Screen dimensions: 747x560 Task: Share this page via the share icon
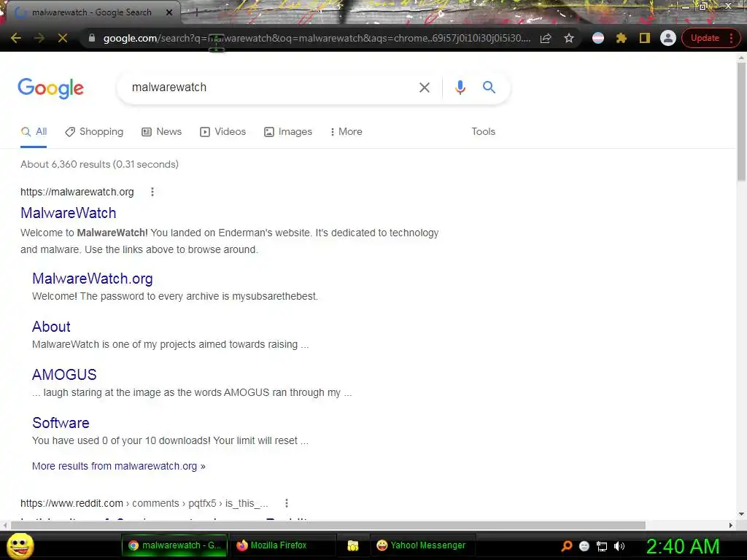tap(546, 38)
